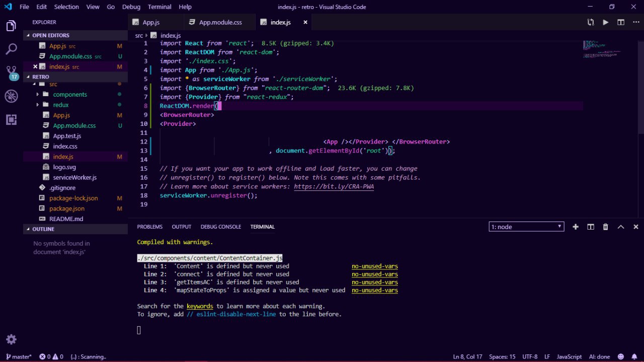Image resolution: width=644 pixels, height=362 pixels.
Task: Maximize the terminal panel with chevron up
Action: pos(621,227)
